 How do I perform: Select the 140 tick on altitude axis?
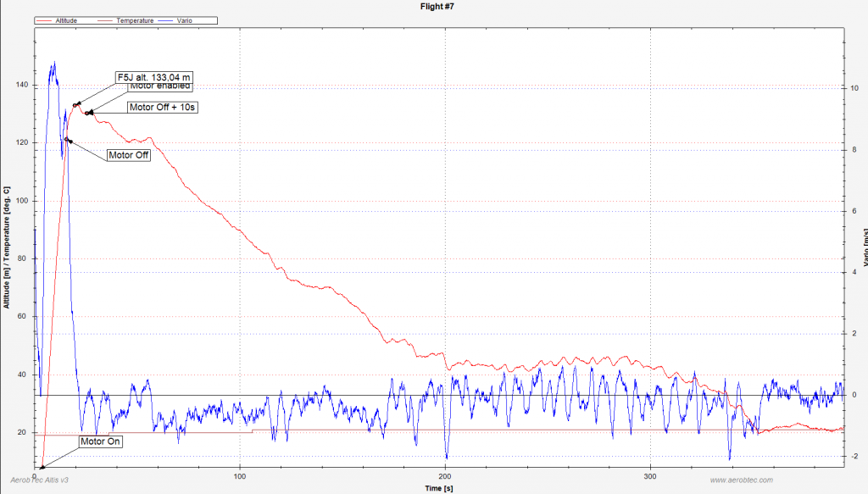coord(21,86)
